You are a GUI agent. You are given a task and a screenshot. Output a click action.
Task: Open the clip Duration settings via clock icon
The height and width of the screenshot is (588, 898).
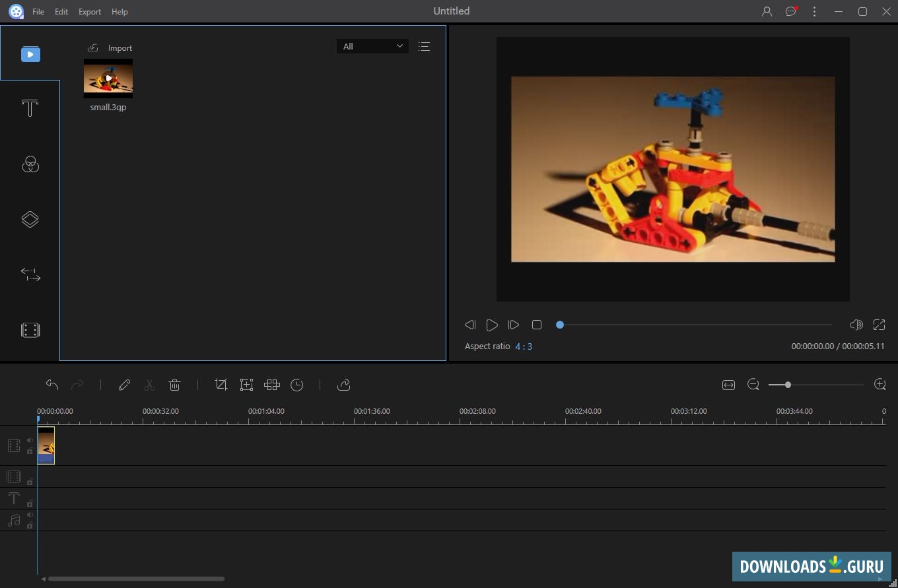point(296,384)
